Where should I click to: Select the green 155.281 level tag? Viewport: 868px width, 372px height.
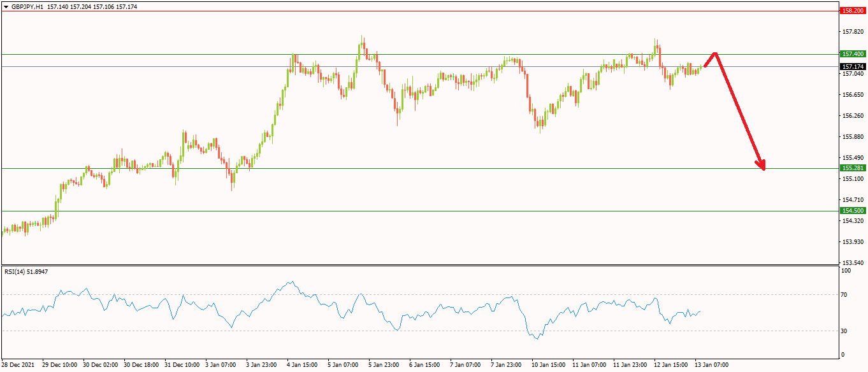pyautogui.click(x=852, y=168)
